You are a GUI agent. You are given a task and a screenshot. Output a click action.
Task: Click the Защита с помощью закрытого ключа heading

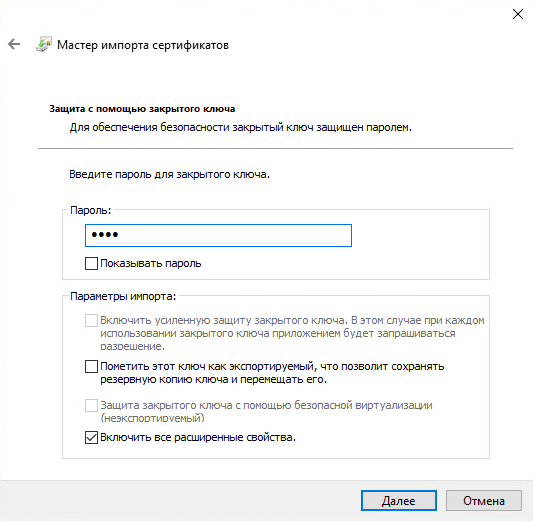142,109
